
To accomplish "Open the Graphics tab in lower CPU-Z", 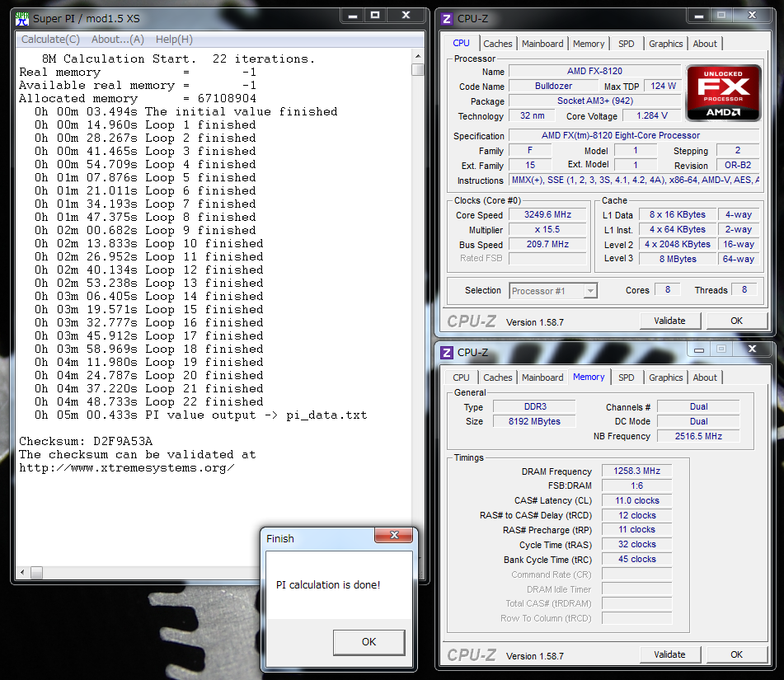I will coord(665,378).
